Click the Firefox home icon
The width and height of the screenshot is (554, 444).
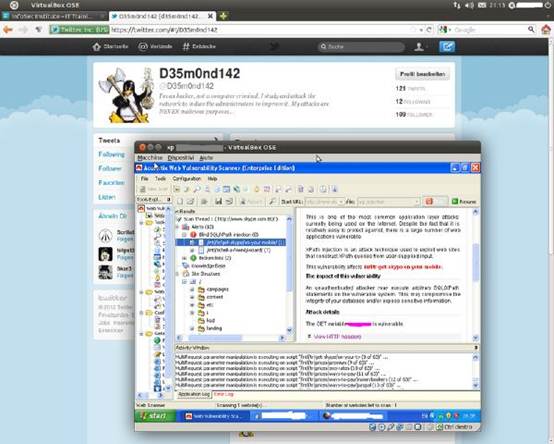(x=546, y=30)
